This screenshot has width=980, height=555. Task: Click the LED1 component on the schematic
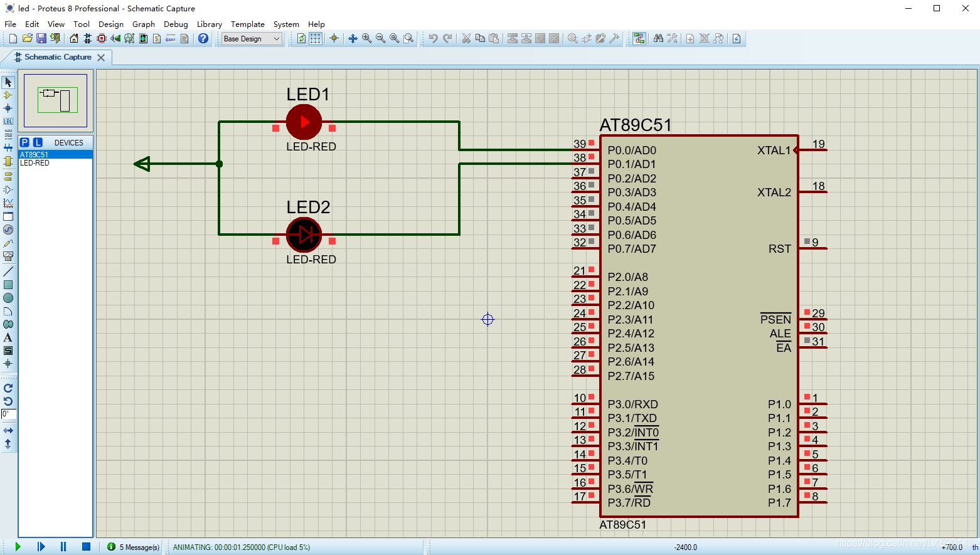click(x=304, y=122)
